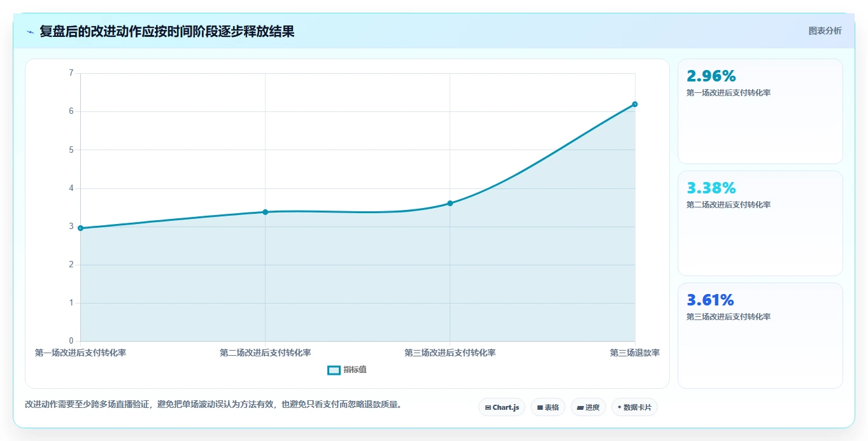The image size is (868, 441).
Task: Click the 图表分析 label in the header
Action: pyautogui.click(x=825, y=31)
